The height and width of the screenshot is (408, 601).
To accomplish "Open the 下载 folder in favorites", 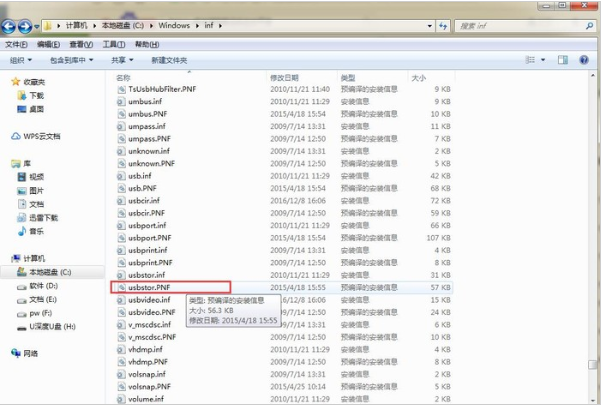I will tap(35, 95).
